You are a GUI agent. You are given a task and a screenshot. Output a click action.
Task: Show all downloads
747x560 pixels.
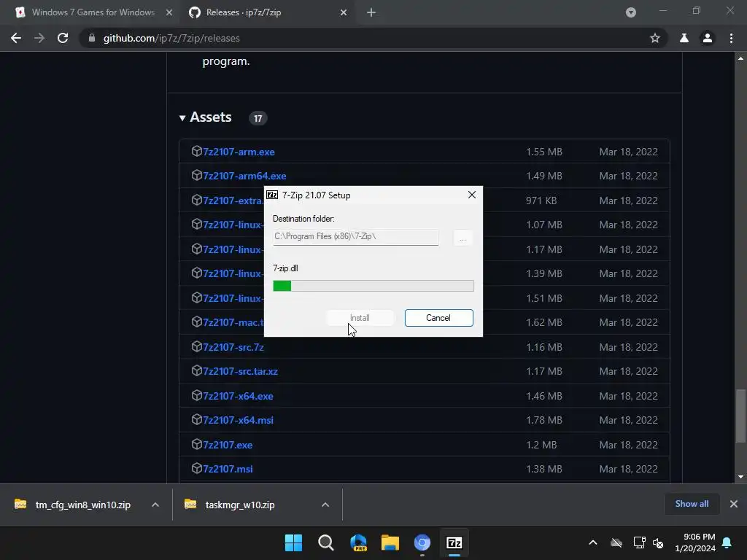point(692,504)
